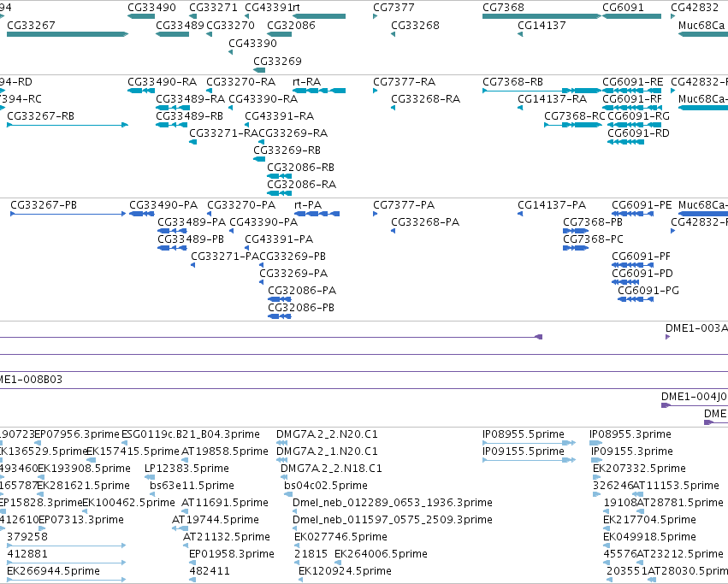Viewport: 728px width, 584px height.
Task: Click EST bs04c02.5prime
Action: 326,486
